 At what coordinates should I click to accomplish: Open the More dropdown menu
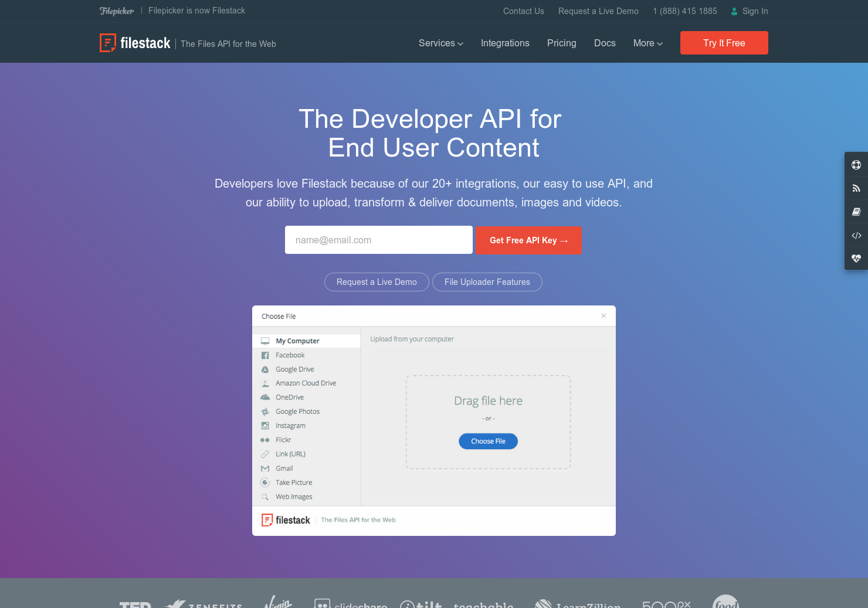pyautogui.click(x=647, y=43)
